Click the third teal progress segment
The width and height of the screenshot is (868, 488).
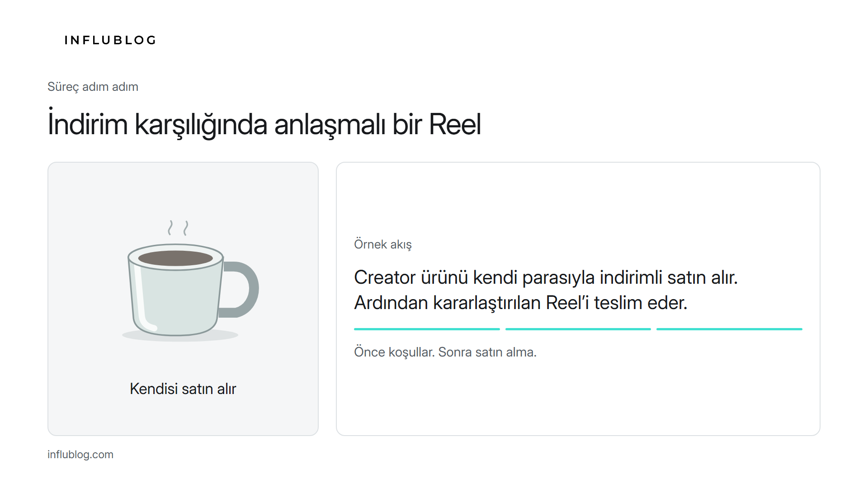coord(729,329)
